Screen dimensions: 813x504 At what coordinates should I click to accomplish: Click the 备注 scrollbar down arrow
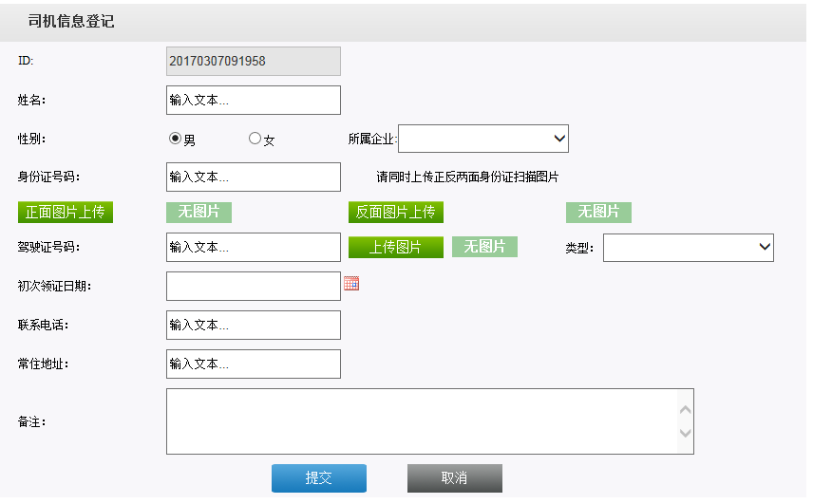pyautogui.click(x=685, y=433)
